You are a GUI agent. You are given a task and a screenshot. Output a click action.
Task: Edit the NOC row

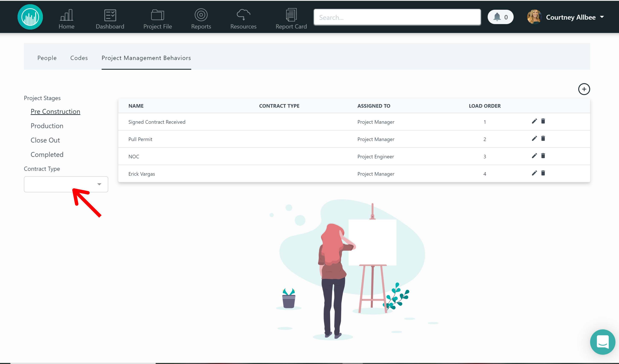pos(534,156)
